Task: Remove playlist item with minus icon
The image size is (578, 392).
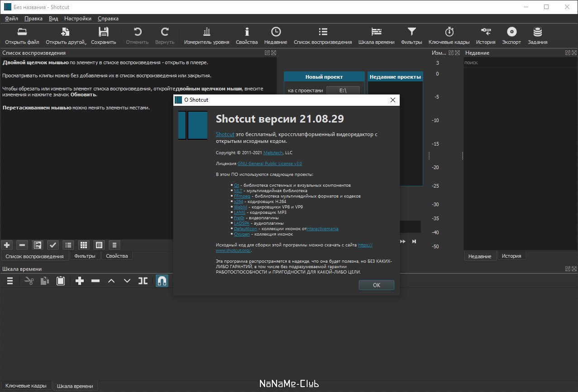Action: tap(22, 245)
